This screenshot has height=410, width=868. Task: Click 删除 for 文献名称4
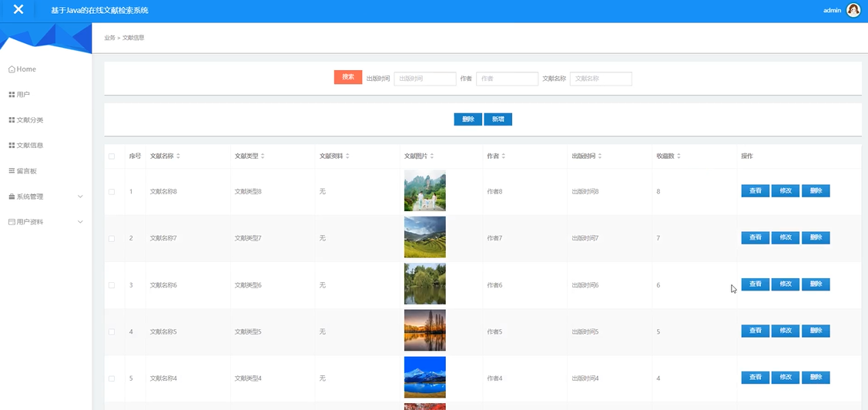[816, 378]
